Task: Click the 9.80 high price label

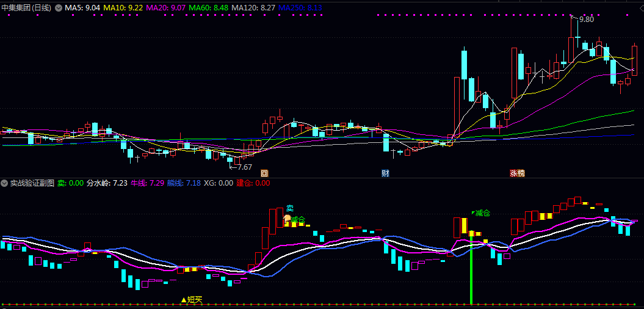Action: point(586,20)
